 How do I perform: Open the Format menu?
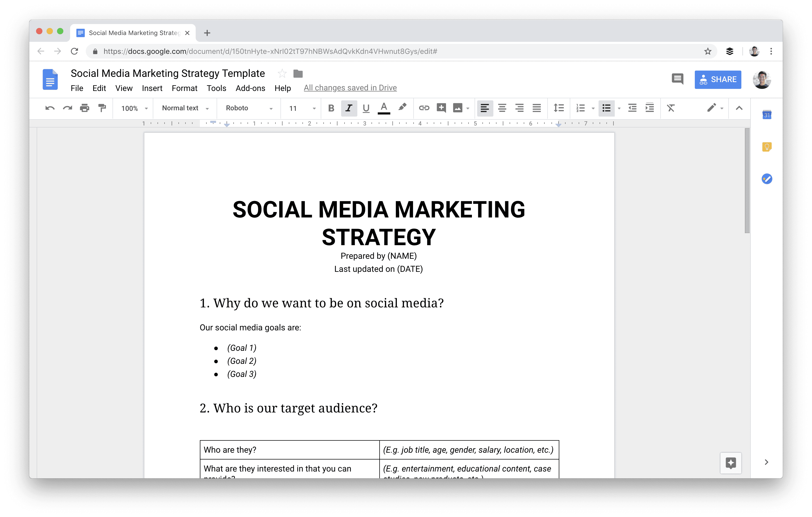(184, 88)
